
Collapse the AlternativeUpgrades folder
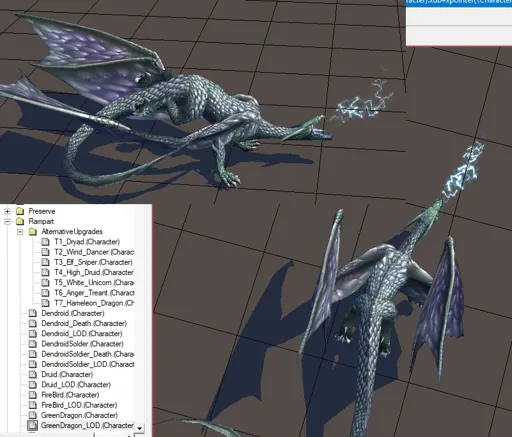[20, 232]
